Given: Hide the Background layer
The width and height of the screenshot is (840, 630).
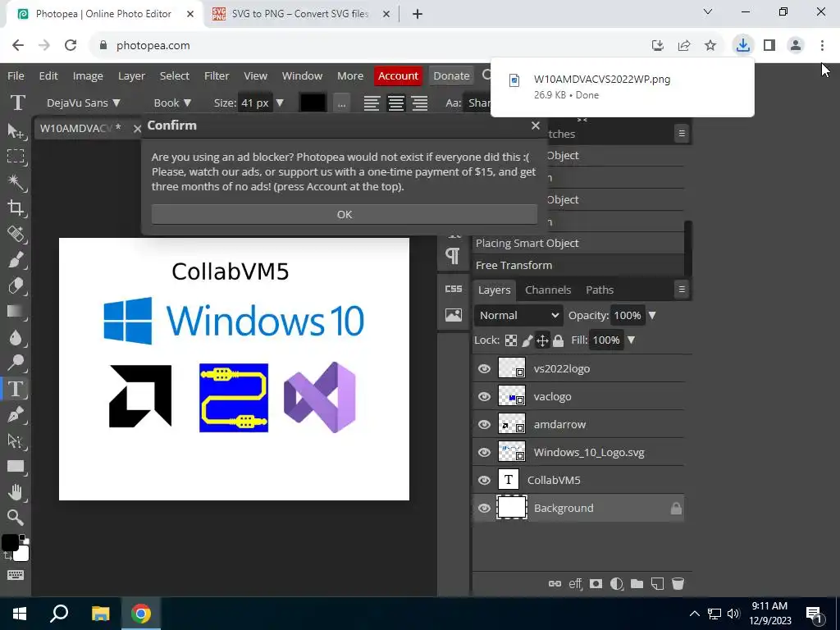Looking at the screenshot, I should (x=484, y=508).
